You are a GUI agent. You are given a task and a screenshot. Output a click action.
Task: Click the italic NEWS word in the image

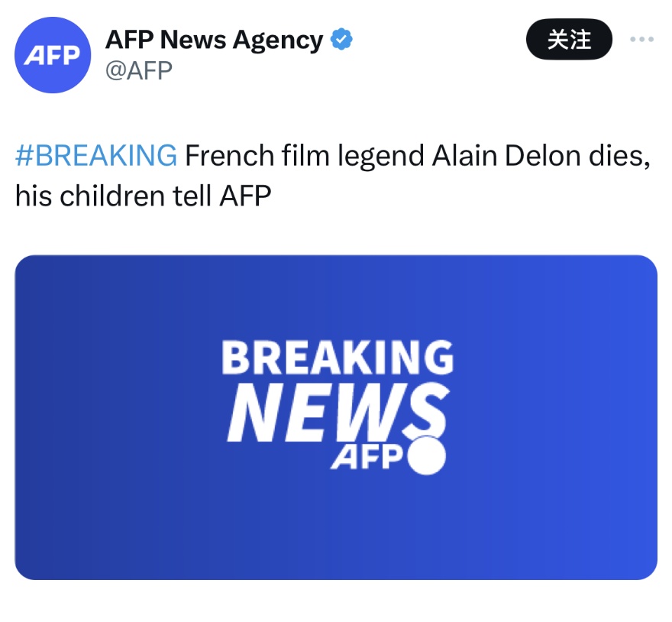click(336, 413)
